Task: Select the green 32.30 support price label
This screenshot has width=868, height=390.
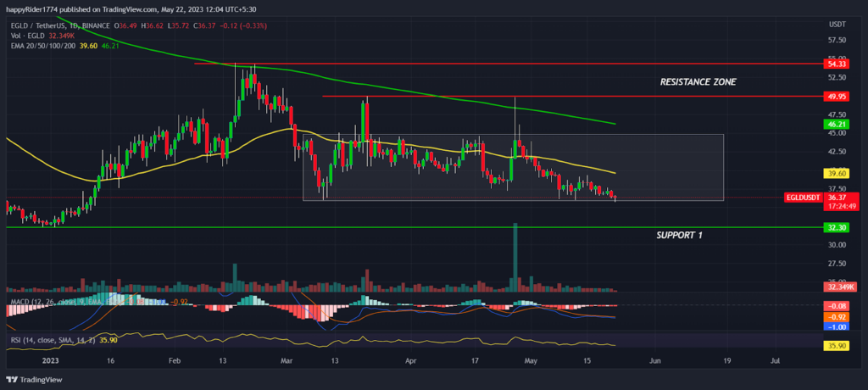Action: point(836,227)
